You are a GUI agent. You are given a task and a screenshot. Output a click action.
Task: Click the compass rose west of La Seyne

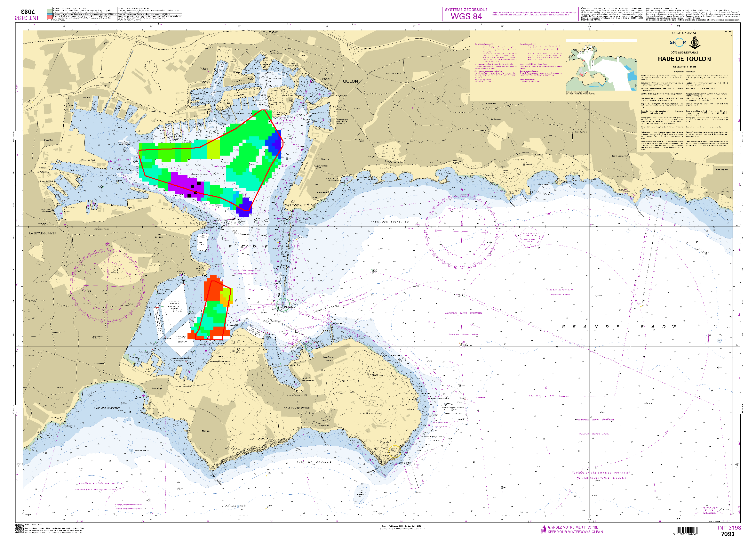tap(108, 286)
